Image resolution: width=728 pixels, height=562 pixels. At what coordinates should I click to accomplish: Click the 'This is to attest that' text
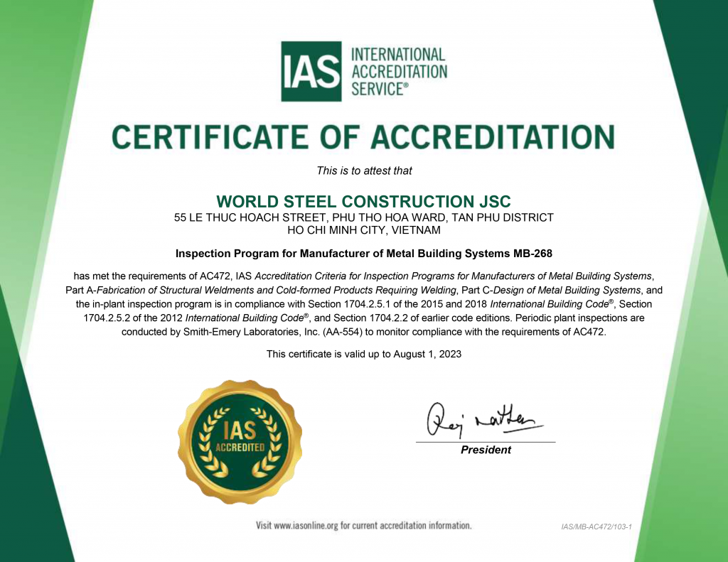click(x=364, y=171)
